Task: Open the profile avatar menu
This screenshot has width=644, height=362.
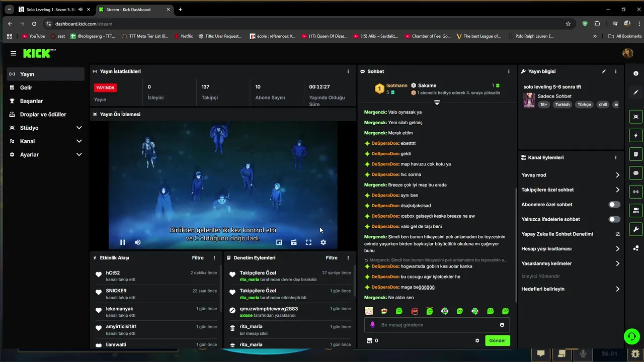Action: [627, 53]
